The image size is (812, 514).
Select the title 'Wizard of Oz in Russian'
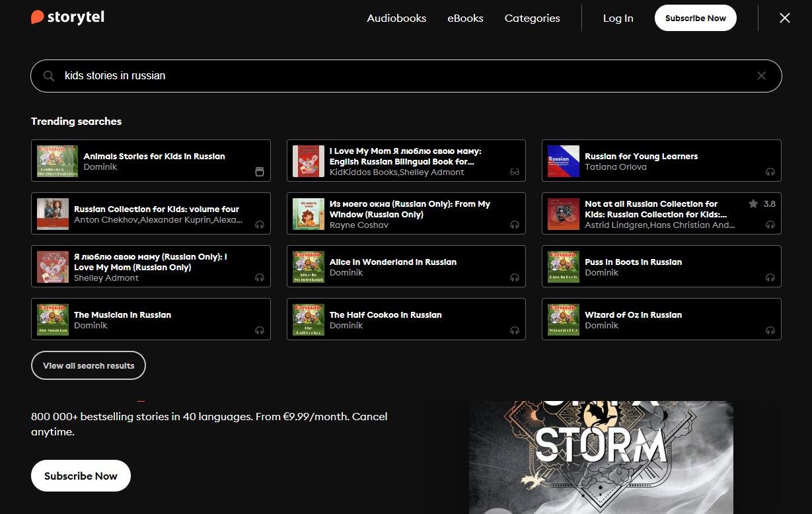pyautogui.click(x=633, y=315)
